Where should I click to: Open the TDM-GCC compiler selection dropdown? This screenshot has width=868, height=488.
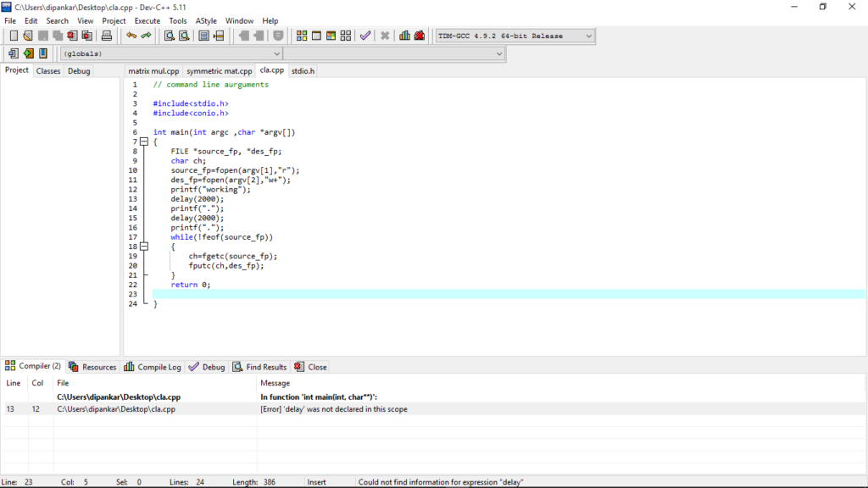[588, 36]
